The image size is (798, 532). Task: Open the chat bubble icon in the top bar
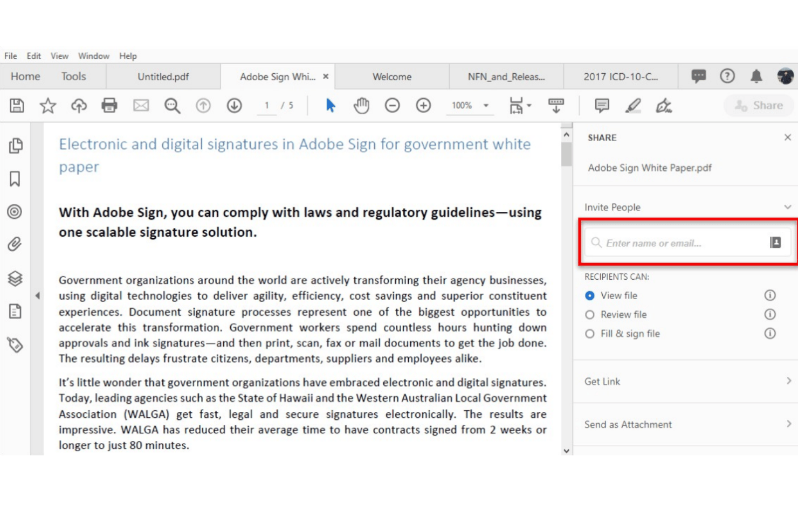pos(699,76)
